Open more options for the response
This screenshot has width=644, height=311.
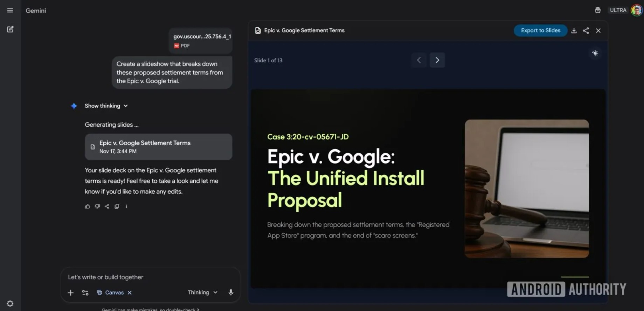coord(126,206)
